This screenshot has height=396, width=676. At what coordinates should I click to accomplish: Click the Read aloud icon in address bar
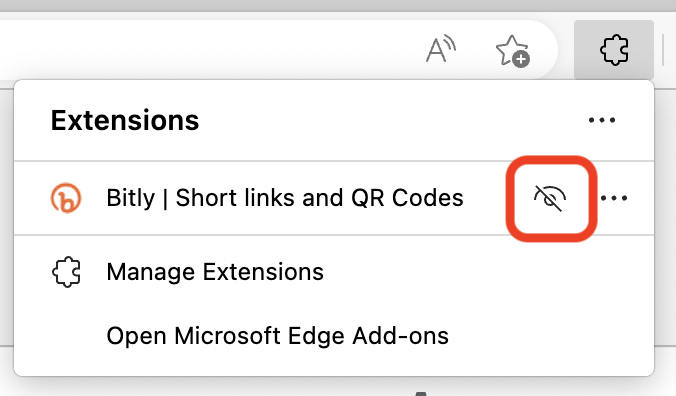(x=440, y=49)
